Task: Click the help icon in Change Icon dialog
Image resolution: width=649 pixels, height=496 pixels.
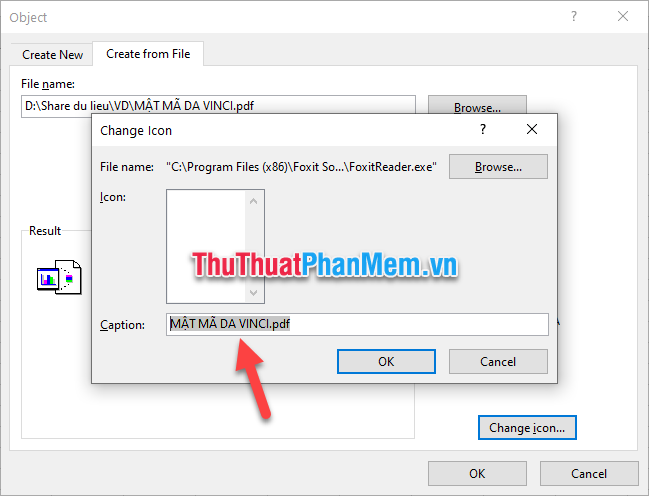Action: pyautogui.click(x=483, y=130)
